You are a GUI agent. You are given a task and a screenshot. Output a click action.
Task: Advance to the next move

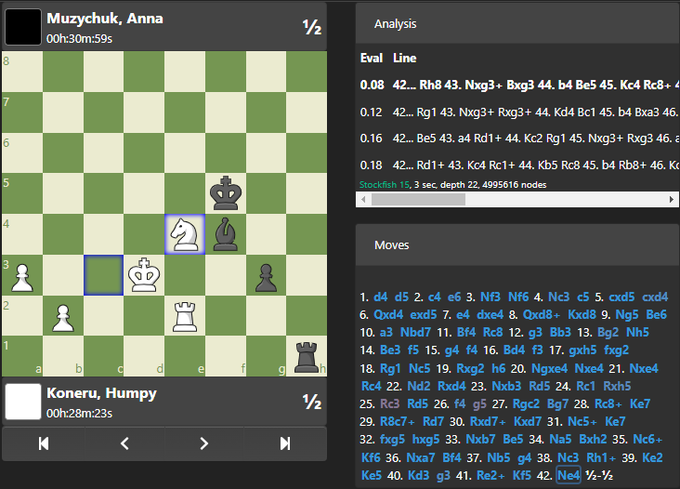[x=204, y=443]
